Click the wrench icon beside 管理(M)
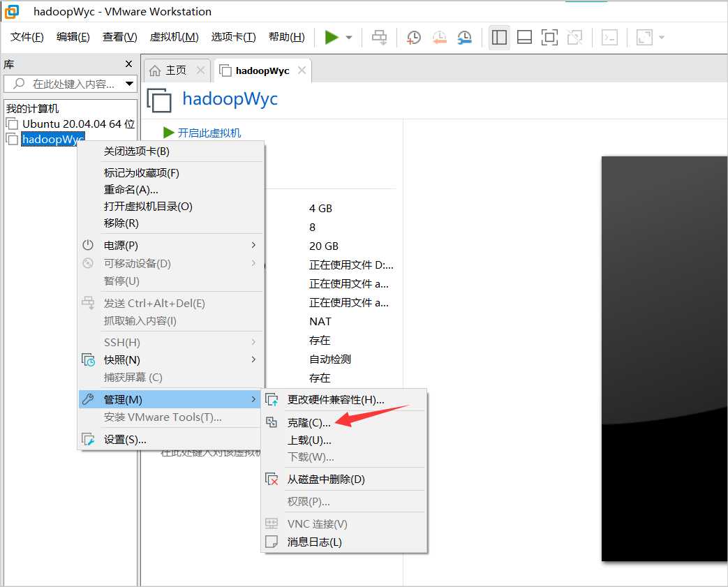The height and width of the screenshot is (587, 728). tap(88, 399)
